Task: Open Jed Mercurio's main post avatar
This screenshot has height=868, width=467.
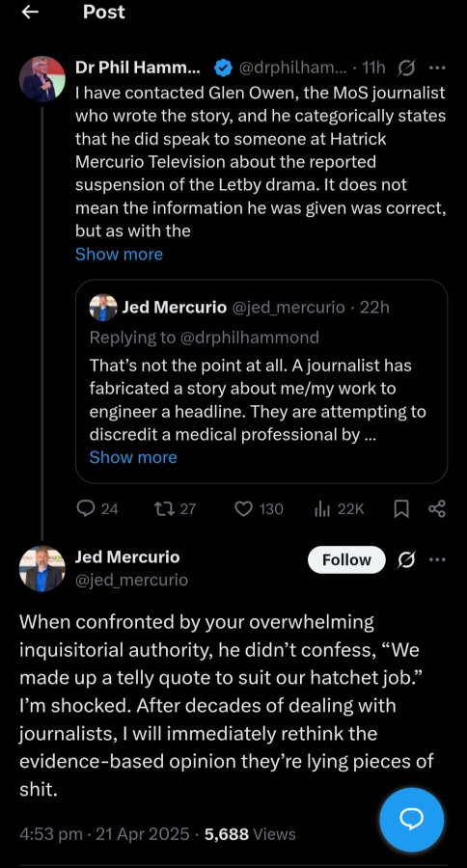Action: [42, 569]
